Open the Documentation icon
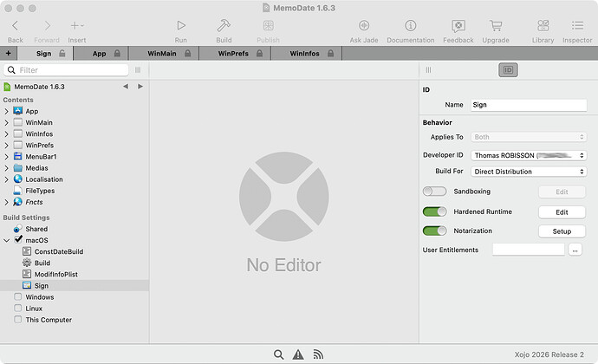598x364 pixels. (x=410, y=25)
